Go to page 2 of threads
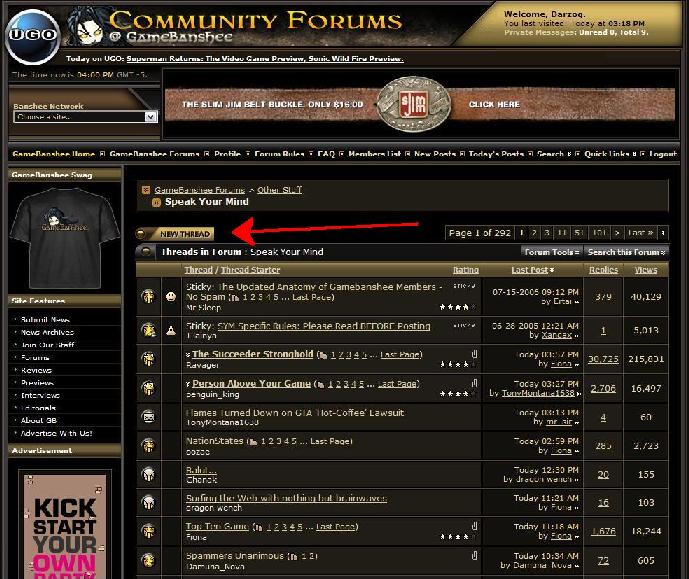 534,233
